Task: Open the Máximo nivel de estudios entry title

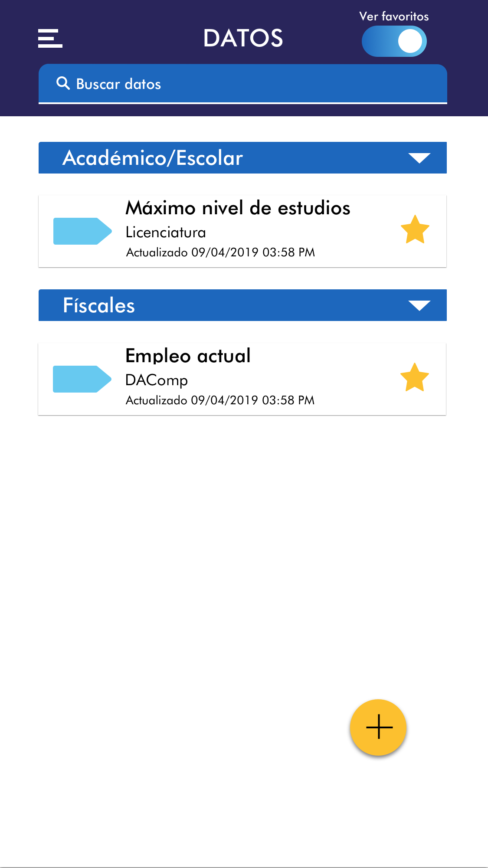Action: pyautogui.click(x=238, y=208)
